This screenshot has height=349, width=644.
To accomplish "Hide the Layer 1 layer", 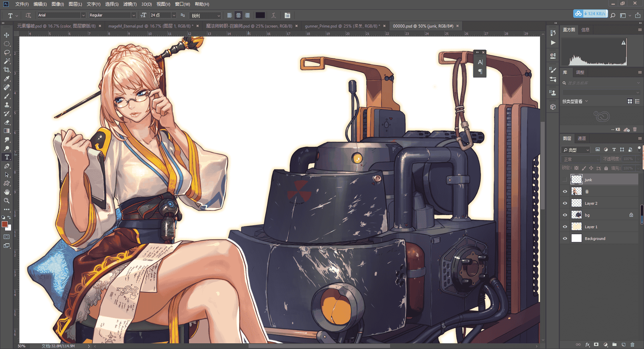I will coord(565,227).
